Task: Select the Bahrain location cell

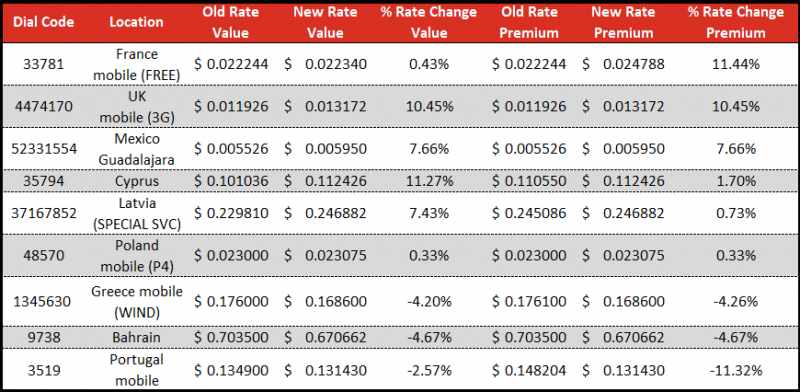Action: coord(137,337)
